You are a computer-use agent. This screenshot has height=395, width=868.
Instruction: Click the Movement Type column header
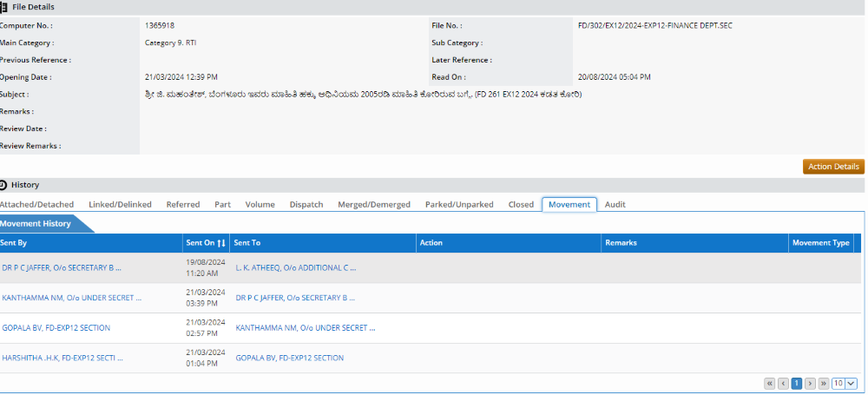pos(820,243)
